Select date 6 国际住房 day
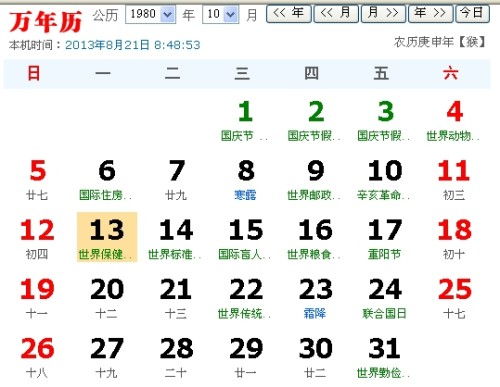 coord(107,181)
